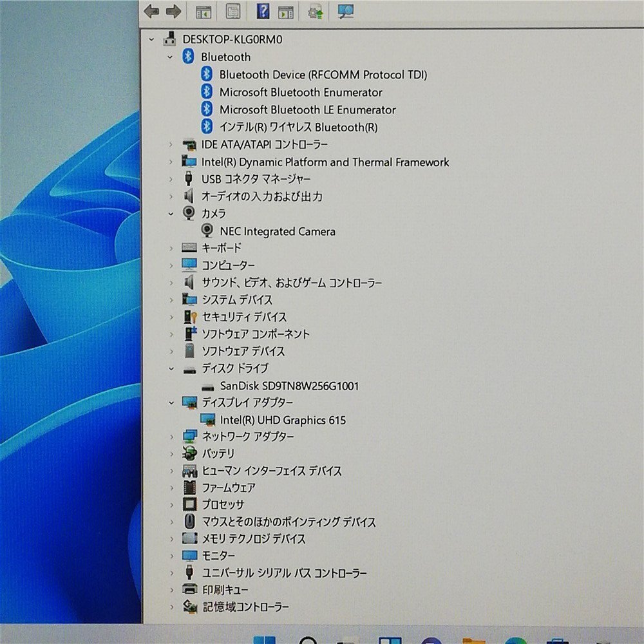
Task: Click the バッテリ battery icon
Action: tap(190, 453)
